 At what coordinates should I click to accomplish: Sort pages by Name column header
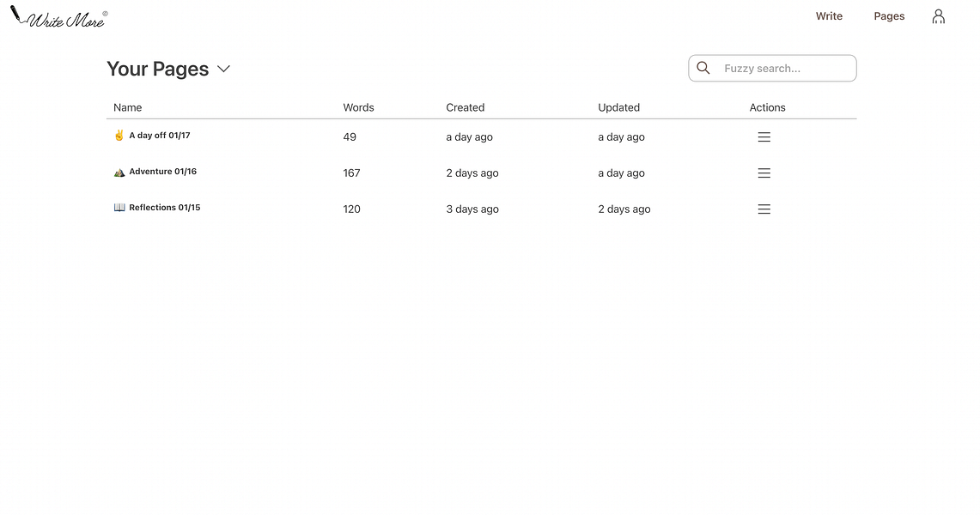point(128,107)
